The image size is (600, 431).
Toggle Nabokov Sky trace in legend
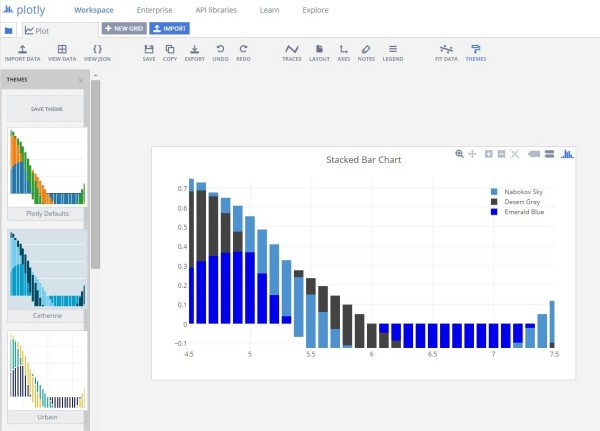point(517,191)
